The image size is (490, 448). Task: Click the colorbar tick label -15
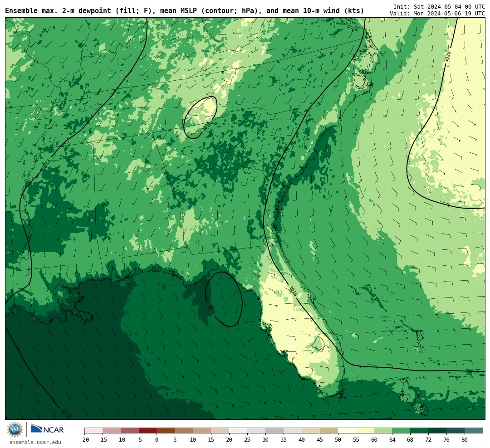point(103,440)
